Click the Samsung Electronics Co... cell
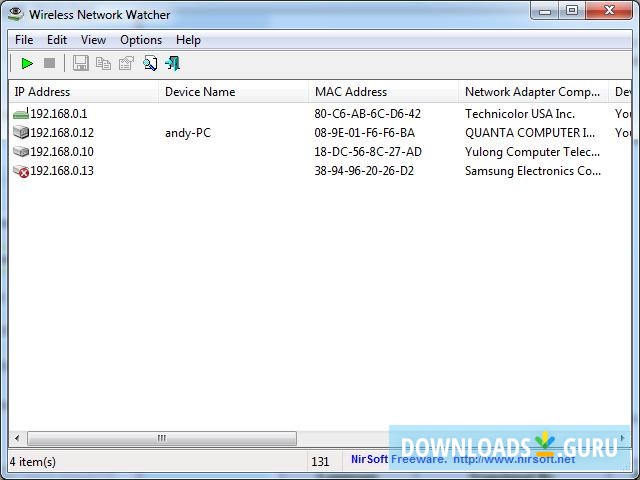Screen dimensions: 640x480 click(x=533, y=171)
